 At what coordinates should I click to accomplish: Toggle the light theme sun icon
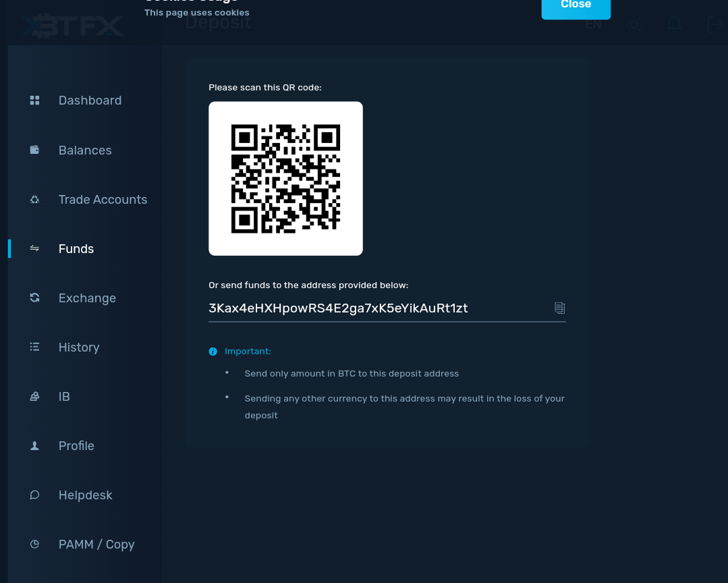click(x=634, y=24)
